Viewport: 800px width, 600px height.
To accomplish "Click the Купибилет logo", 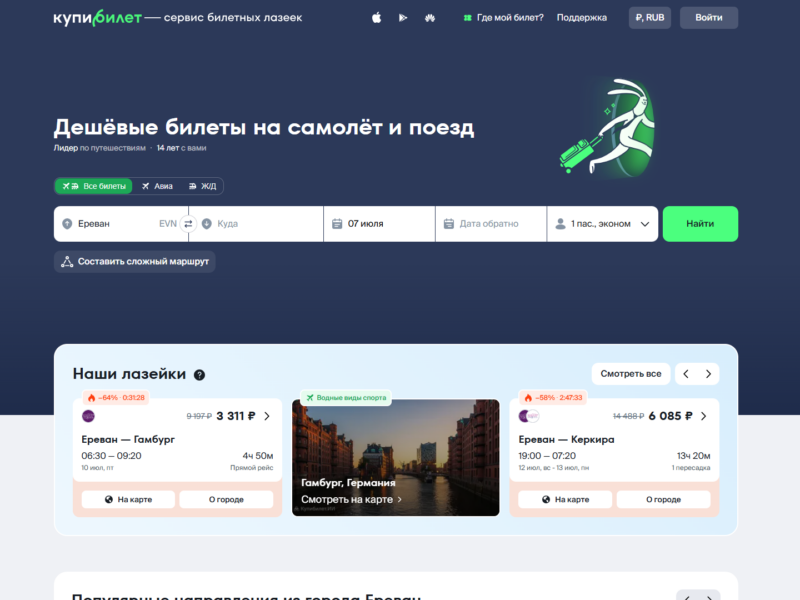I will [97, 18].
